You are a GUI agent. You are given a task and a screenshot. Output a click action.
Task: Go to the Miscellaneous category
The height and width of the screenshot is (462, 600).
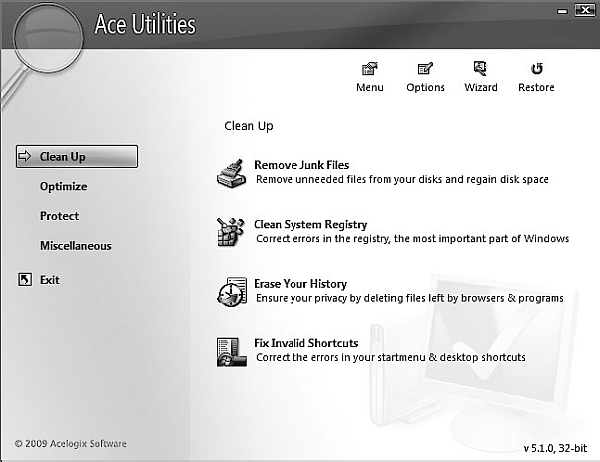point(75,246)
